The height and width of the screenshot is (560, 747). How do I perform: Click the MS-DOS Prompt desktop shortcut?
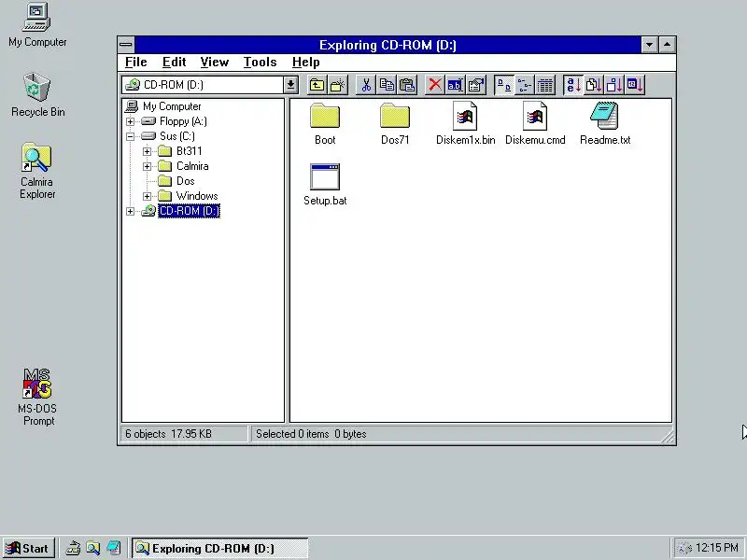click(37, 398)
